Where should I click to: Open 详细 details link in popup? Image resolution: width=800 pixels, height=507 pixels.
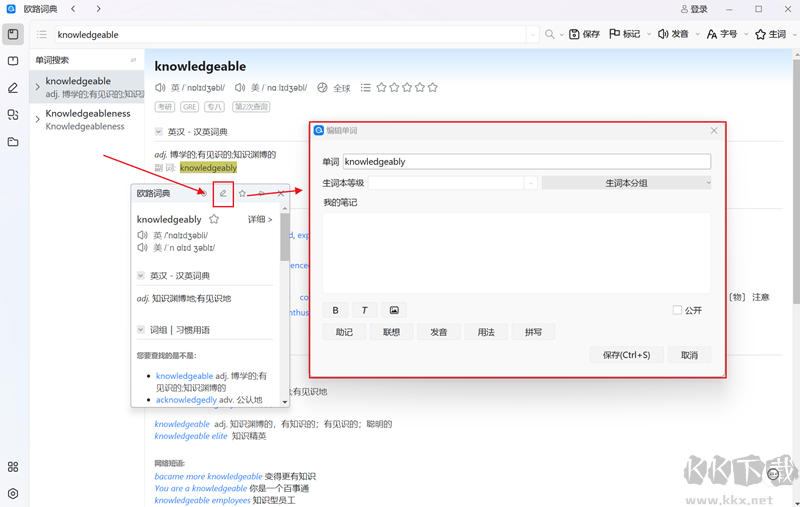pos(260,219)
